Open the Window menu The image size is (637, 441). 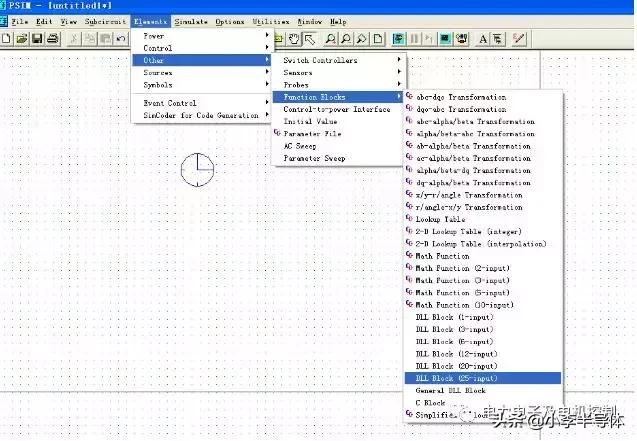click(310, 22)
